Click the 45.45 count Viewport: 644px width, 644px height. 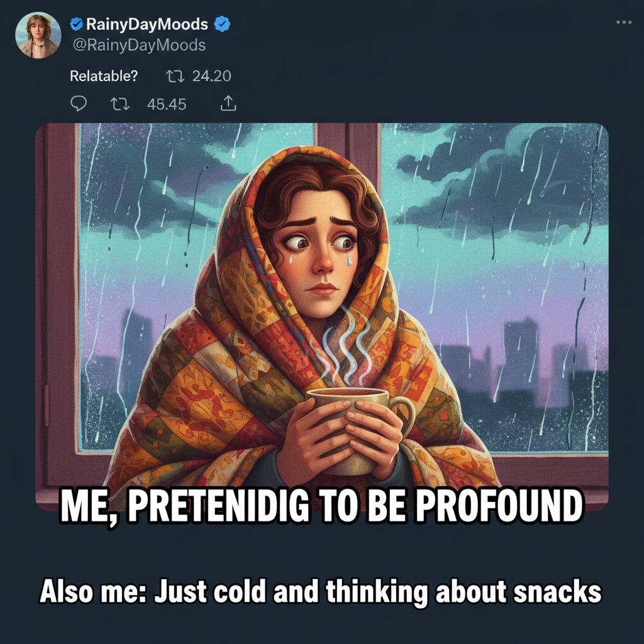point(167,104)
